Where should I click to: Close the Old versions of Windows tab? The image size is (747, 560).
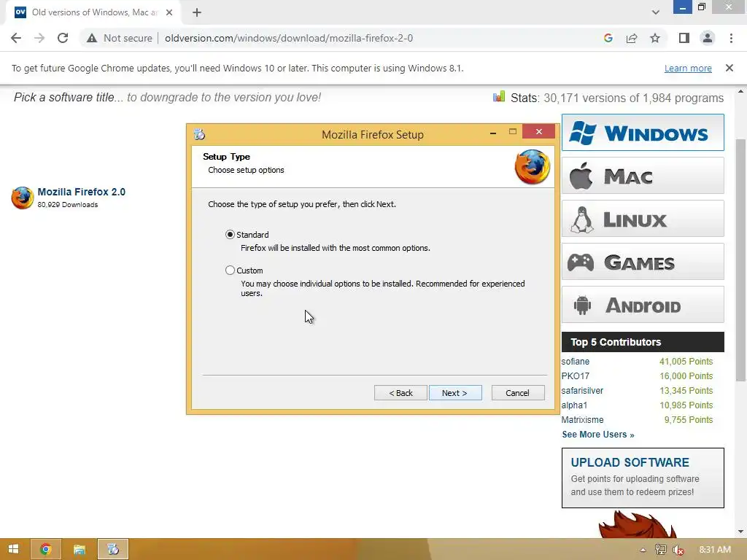point(169,12)
